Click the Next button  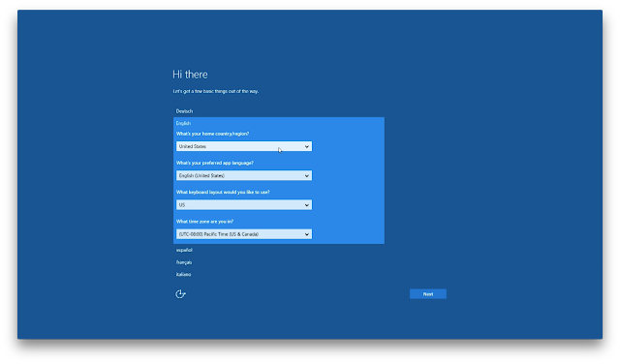(x=428, y=293)
